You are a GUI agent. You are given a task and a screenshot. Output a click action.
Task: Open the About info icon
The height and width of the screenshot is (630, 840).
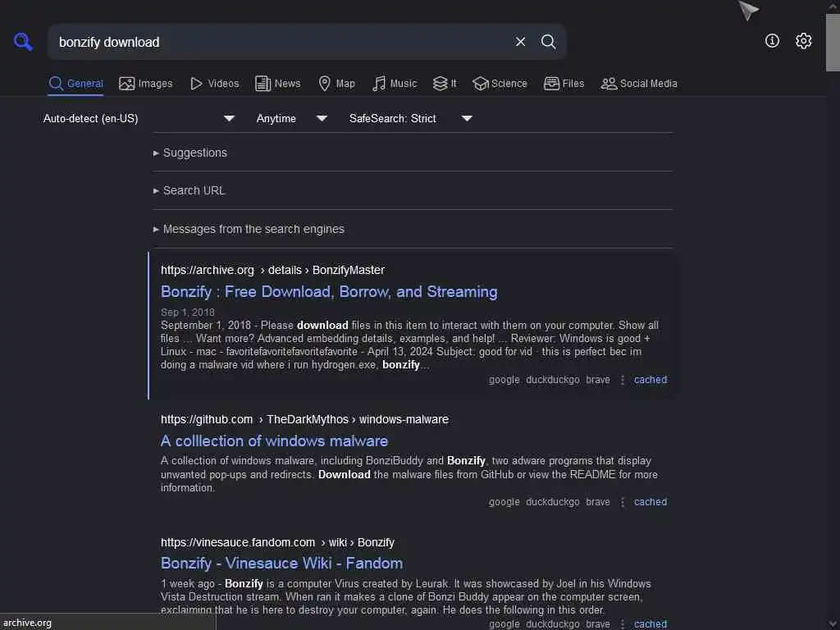(772, 41)
